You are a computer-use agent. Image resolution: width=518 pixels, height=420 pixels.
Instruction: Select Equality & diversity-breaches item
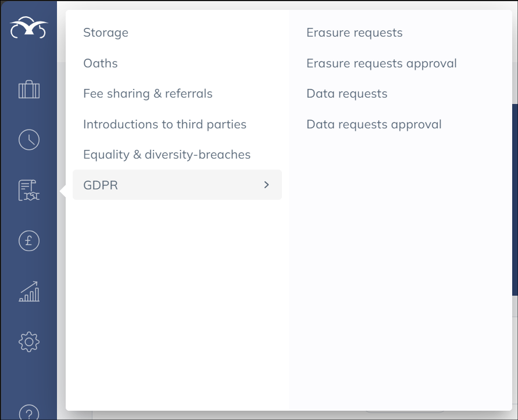pyautogui.click(x=167, y=155)
